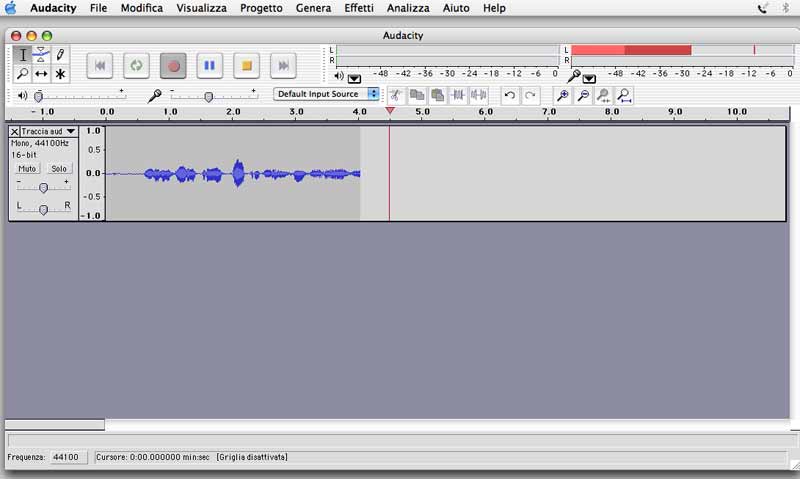Image resolution: width=800 pixels, height=479 pixels.
Task: Click the 'Cursore: 0:00.000000 min:sec' status text
Action: [x=153, y=457]
